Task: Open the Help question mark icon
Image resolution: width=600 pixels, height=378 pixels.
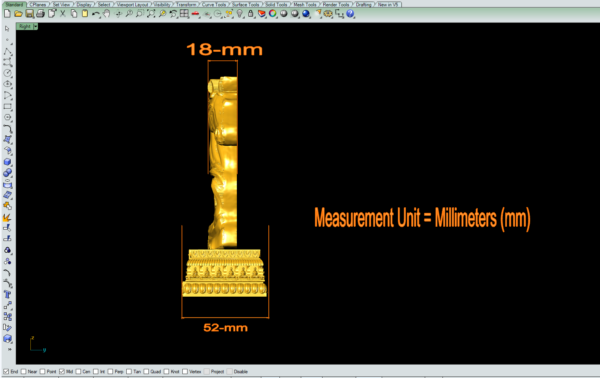Action: point(350,14)
